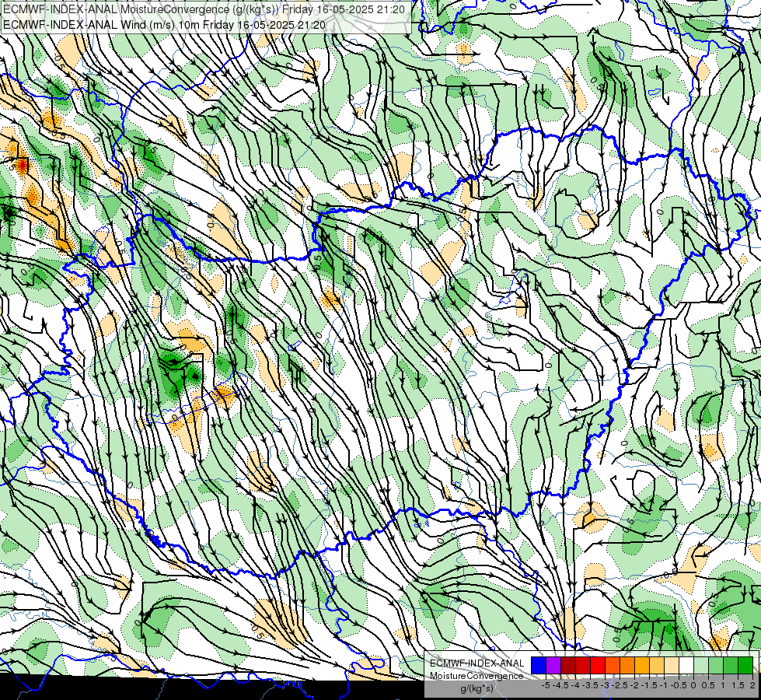761x700 pixels.
Task: Click the -5 legend scale value
Action: pos(546,685)
